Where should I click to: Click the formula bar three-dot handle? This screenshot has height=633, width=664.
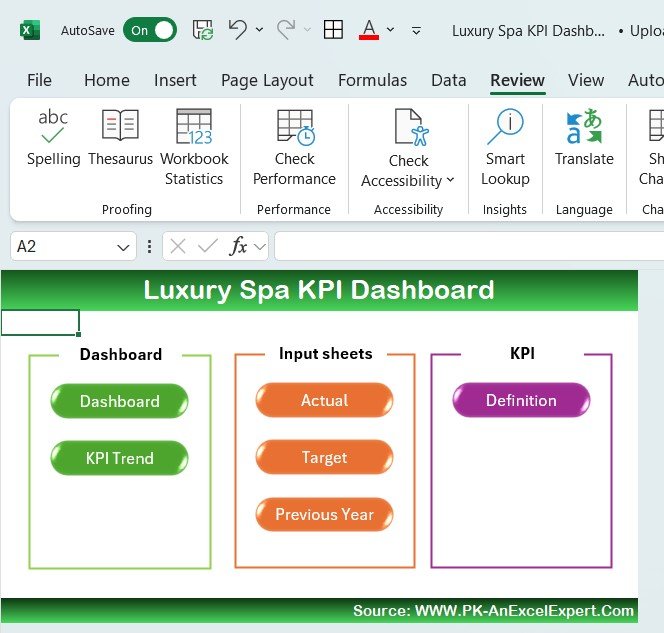(149, 246)
